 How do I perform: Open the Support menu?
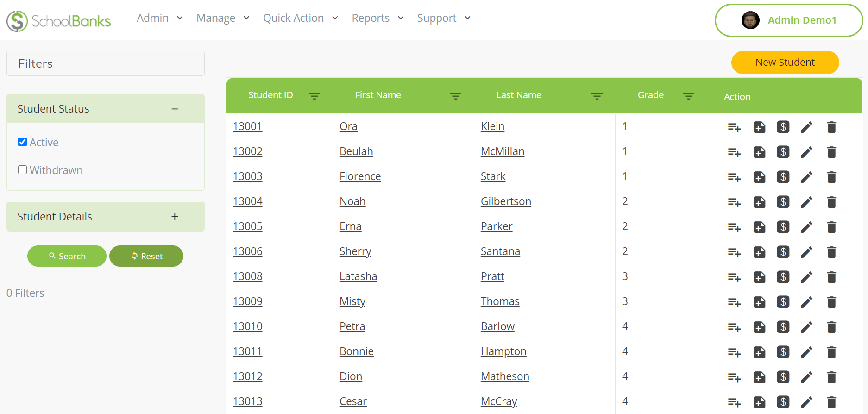coord(444,18)
